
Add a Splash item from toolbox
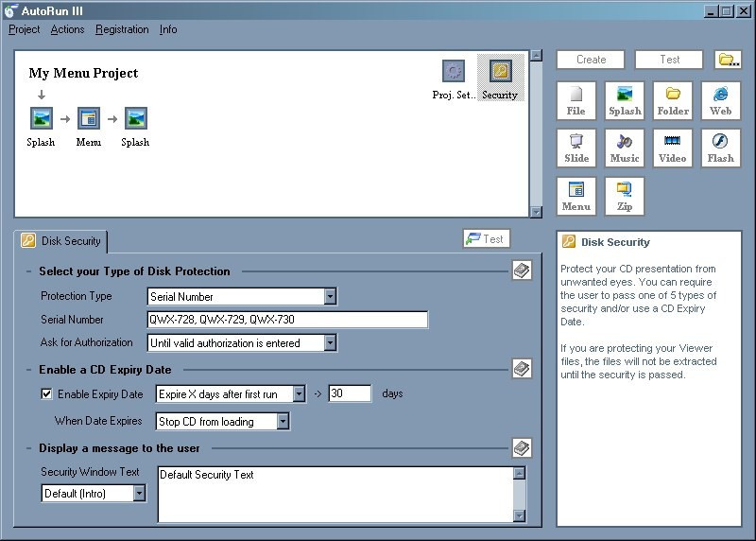[625, 100]
